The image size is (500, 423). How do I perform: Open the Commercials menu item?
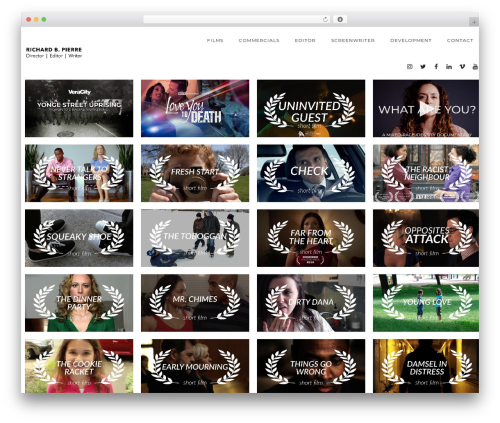[x=259, y=40]
